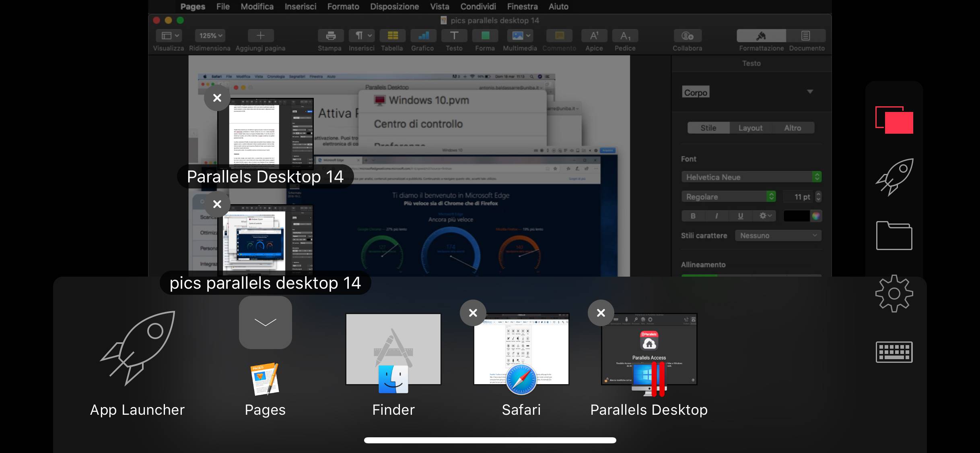Expand the Corpo paragraph style dropdown
This screenshot has height=453, width=980.
point(810,92)
